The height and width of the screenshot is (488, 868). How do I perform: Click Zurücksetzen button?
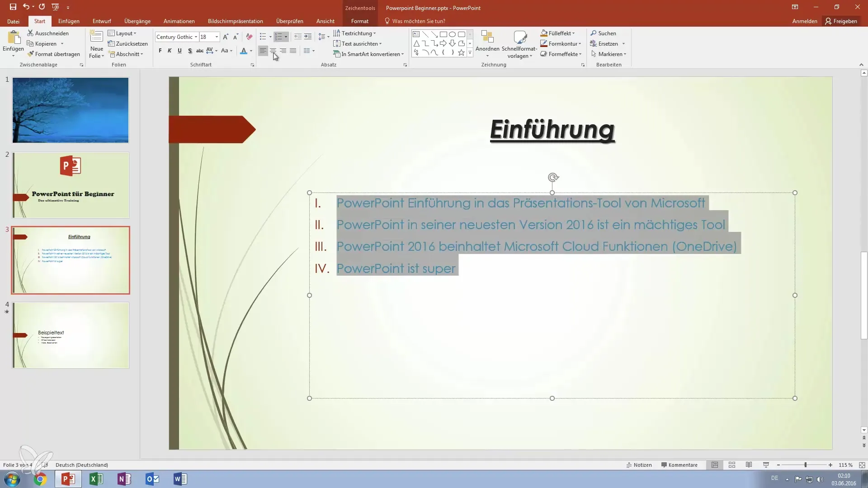(x=128, y=43)
